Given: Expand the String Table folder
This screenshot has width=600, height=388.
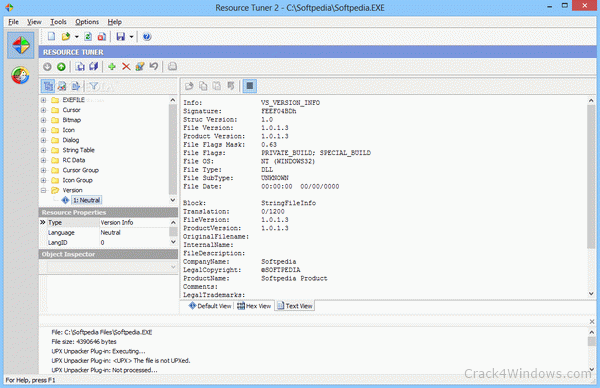Looking at the screenshot, I should point(44,150).
